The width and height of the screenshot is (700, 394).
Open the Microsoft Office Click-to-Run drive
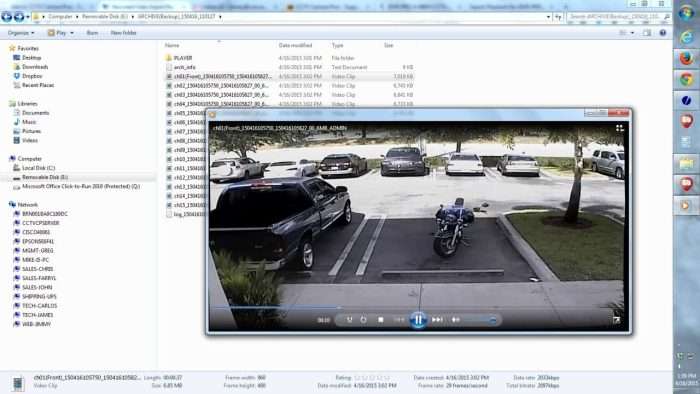pyautogui.click(x=81, y=186)
